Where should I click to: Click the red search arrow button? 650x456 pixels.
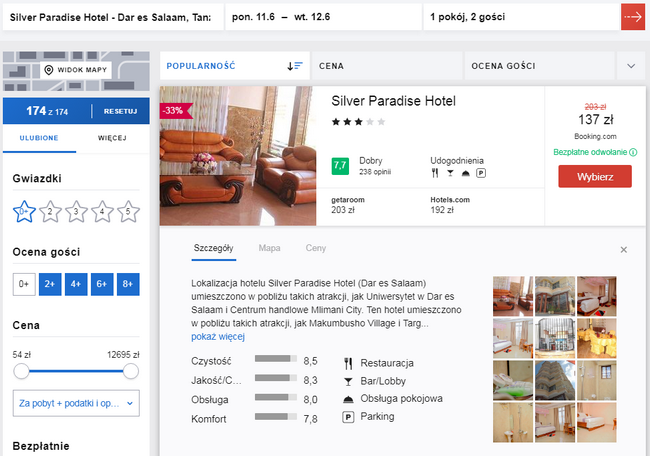(632, 17)
